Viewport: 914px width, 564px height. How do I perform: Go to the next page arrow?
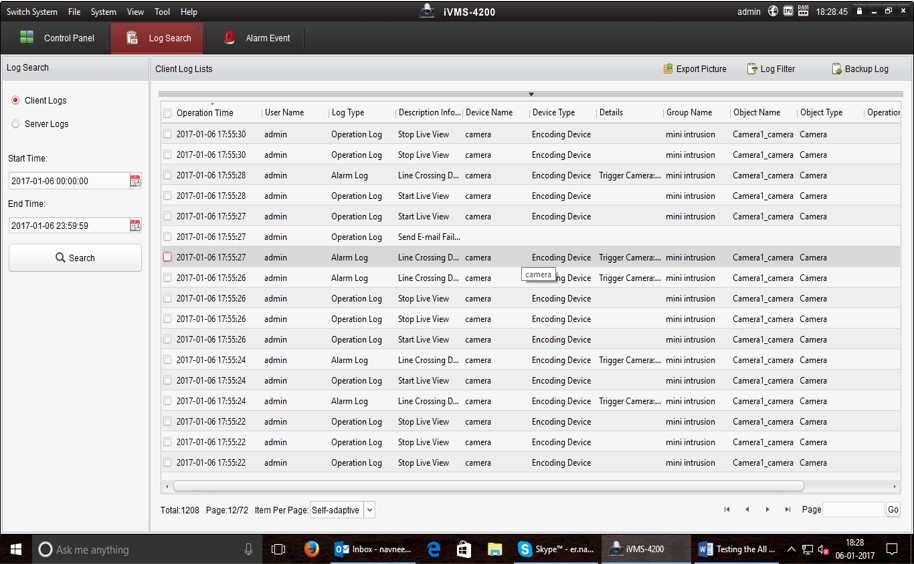click(x=767, y=510)
